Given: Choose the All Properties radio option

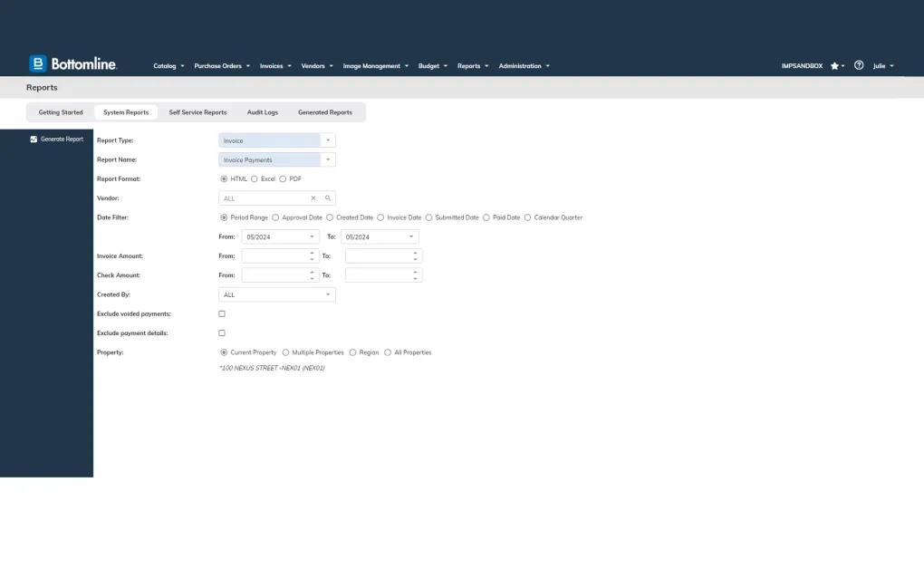Looking at the screenshot, I should [x=388, y=352].
